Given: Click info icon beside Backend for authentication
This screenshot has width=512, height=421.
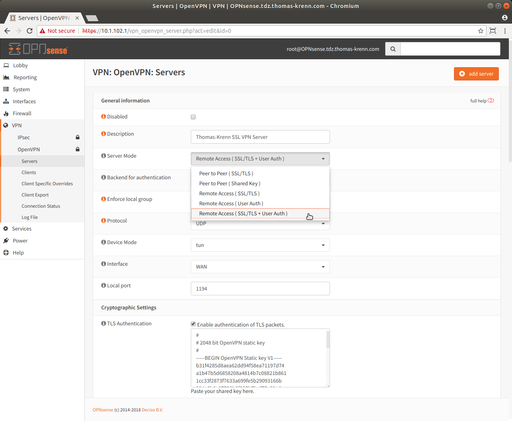Looking at the screenshot, I should click(103, 177).
